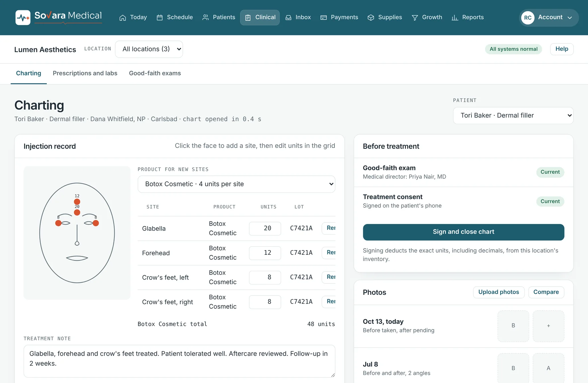The image size is (588, 383).
Task: Click the Schedule calendar icon
Action: [x=160, y=18]
